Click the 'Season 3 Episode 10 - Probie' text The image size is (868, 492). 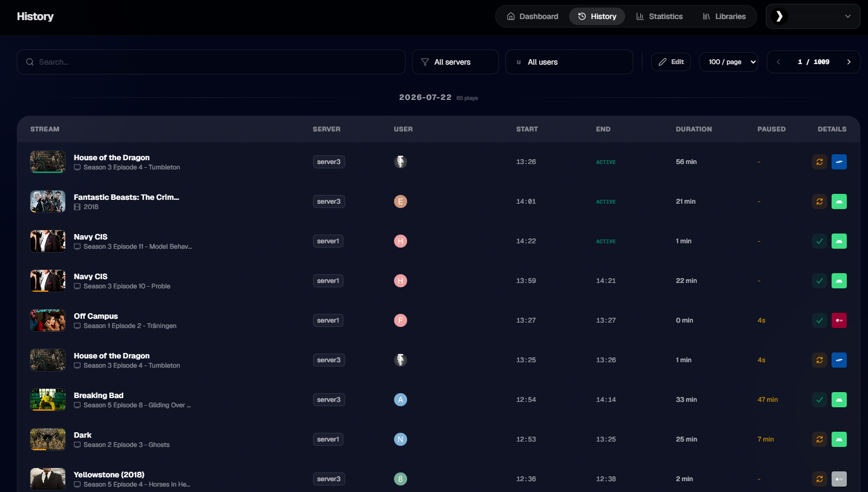[127, 286]
